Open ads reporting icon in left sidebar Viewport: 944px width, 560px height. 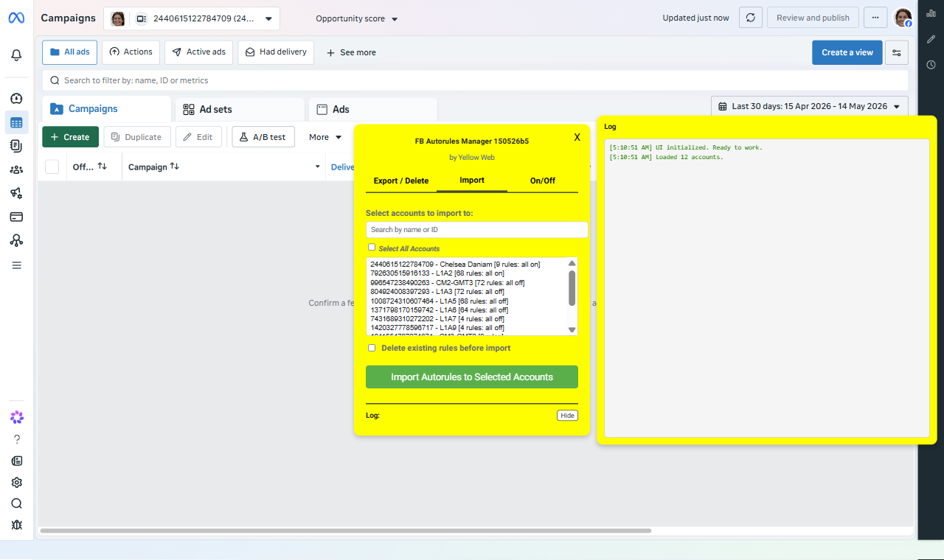click(x=16, y=146)
